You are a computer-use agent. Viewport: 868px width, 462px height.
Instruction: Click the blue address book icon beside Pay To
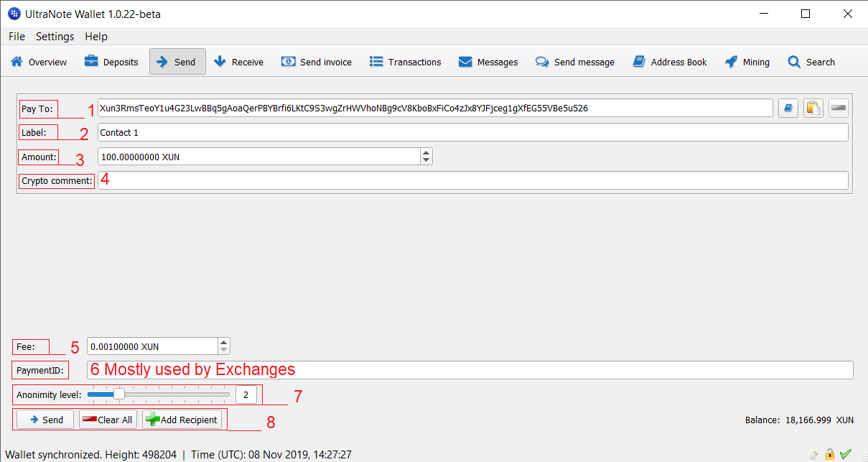pyautogui.click(x=788, y=108)
